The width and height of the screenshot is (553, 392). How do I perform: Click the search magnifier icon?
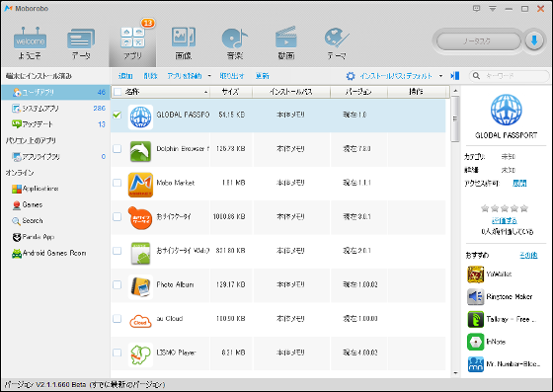(476, 76)
